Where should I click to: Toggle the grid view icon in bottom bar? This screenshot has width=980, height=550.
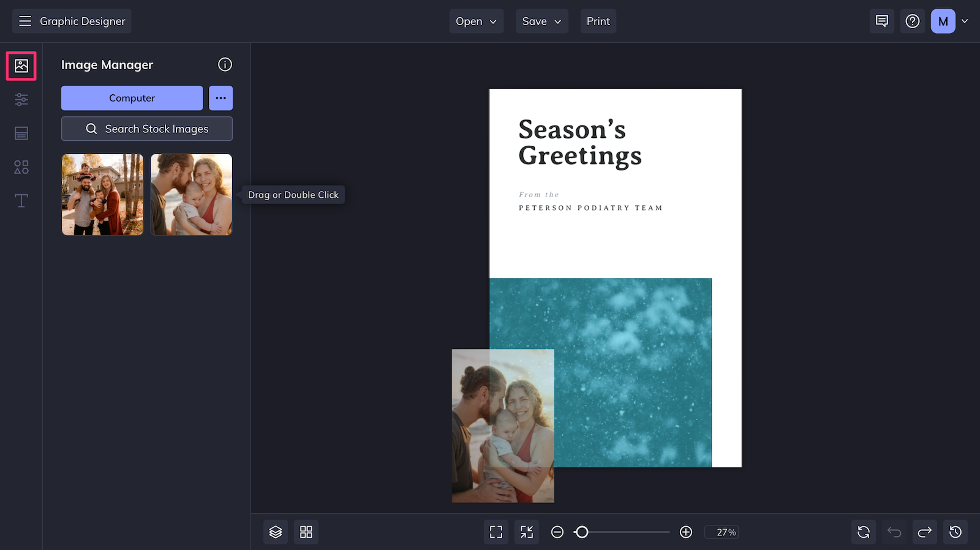[306, 532]
